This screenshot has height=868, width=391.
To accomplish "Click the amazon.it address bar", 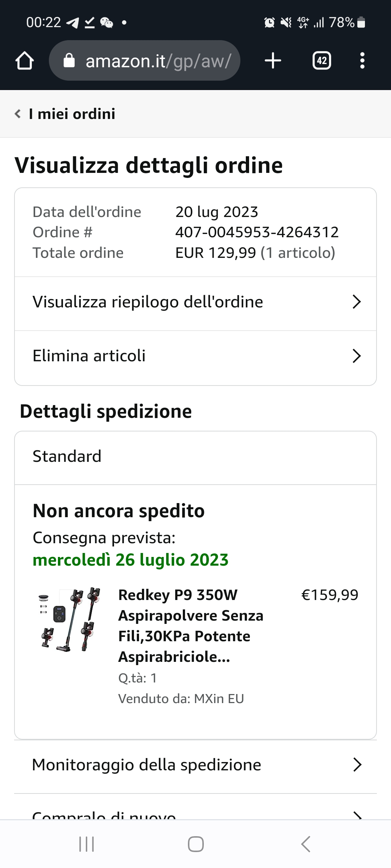I will [x=144, y=60].
